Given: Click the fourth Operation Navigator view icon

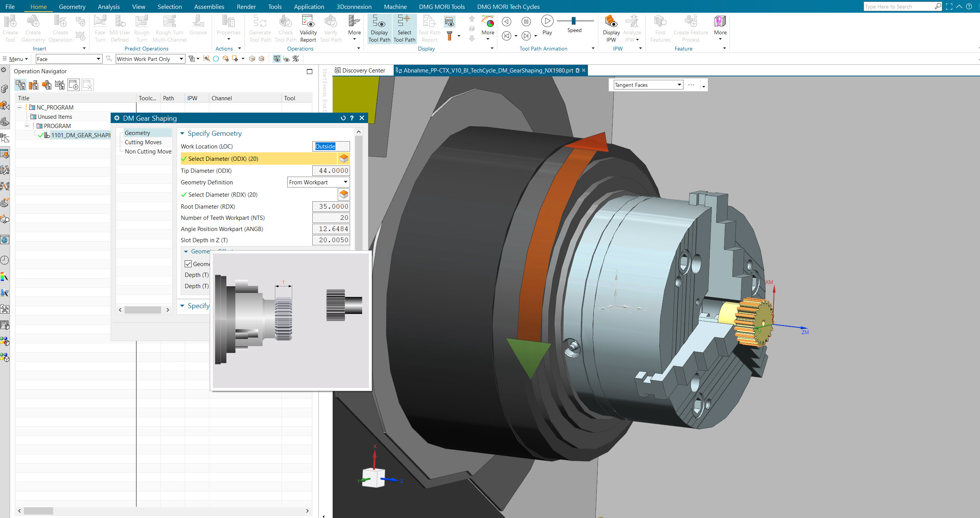Looking at the screenshot, I should 60,85.
